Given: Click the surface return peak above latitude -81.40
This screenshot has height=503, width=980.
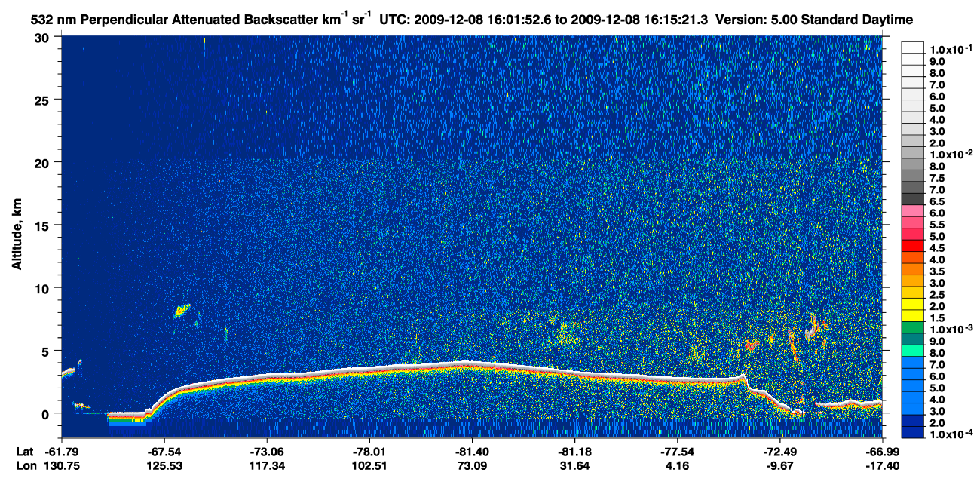Looking at the screenshot, I should click(x=465, y=364).
